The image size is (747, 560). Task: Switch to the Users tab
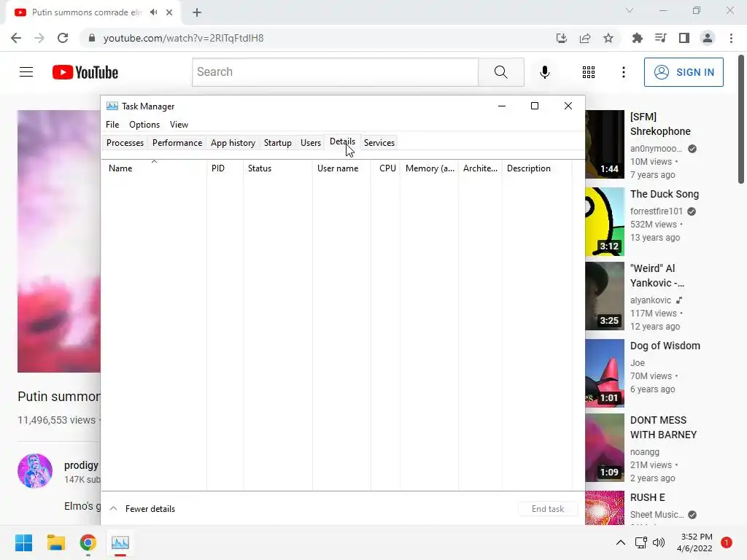click(311, 143)
